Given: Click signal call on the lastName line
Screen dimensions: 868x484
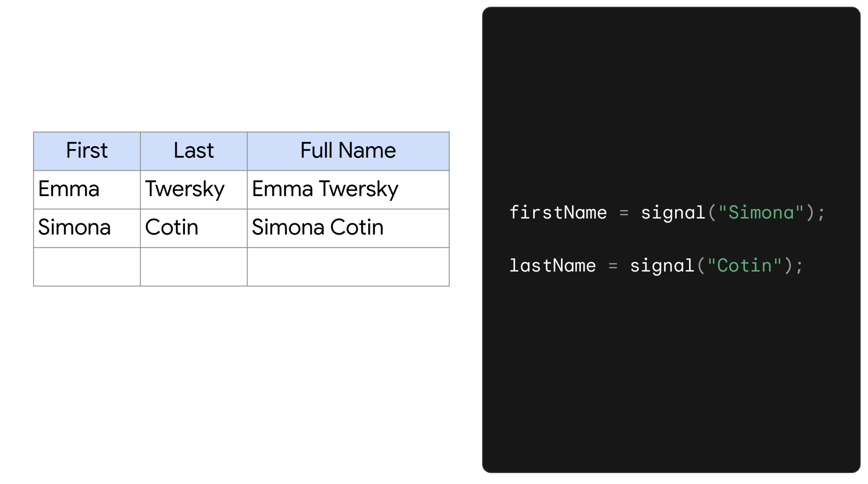Looking at the screenshot, I should point(662,266).
